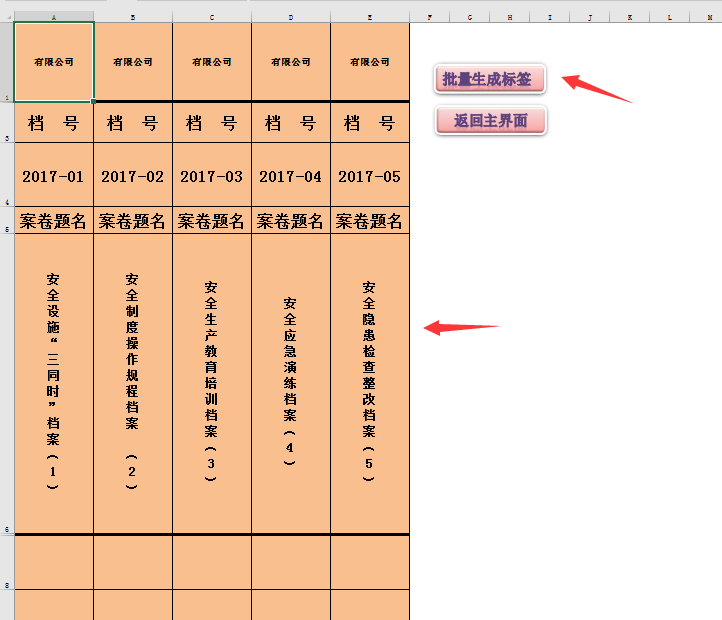Image resolution: width=722 pixels, height=620 pixels.
Task: Click 有限公司 cell in column C
Action: coord(212,62)
